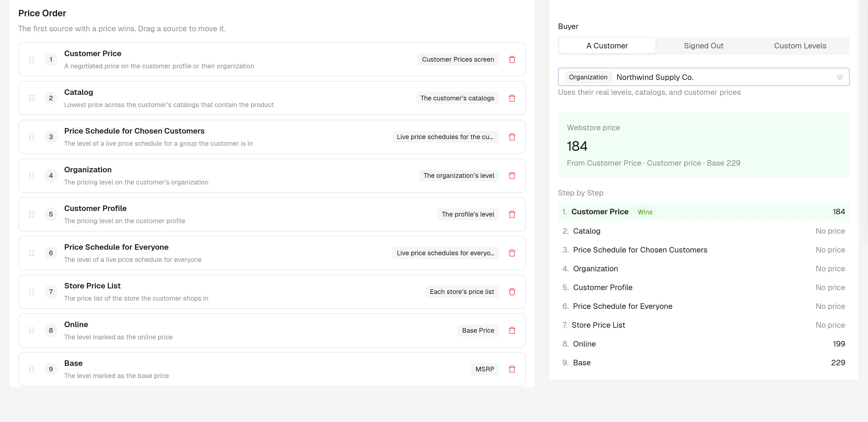Image resolution: width=868 pixels, height=422 pixels.
Task: Click The customer's catalogs tag
Action: tap(457, 98)
